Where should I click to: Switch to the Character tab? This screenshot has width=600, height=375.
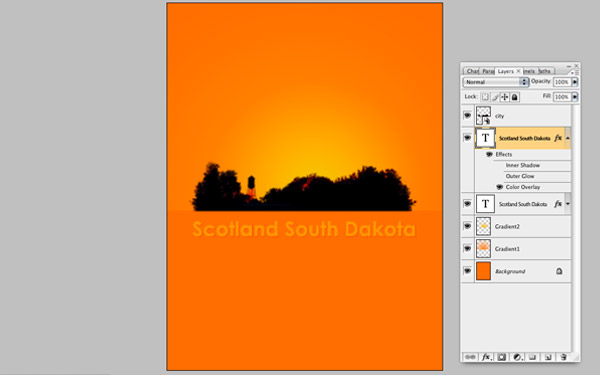(x=472, y=71)
